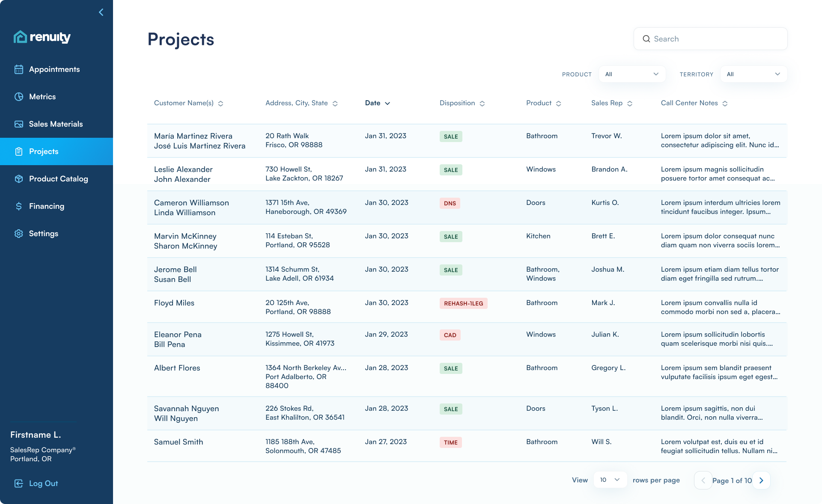
Task: Click the Product Catalog box icon
Action: 19,179
